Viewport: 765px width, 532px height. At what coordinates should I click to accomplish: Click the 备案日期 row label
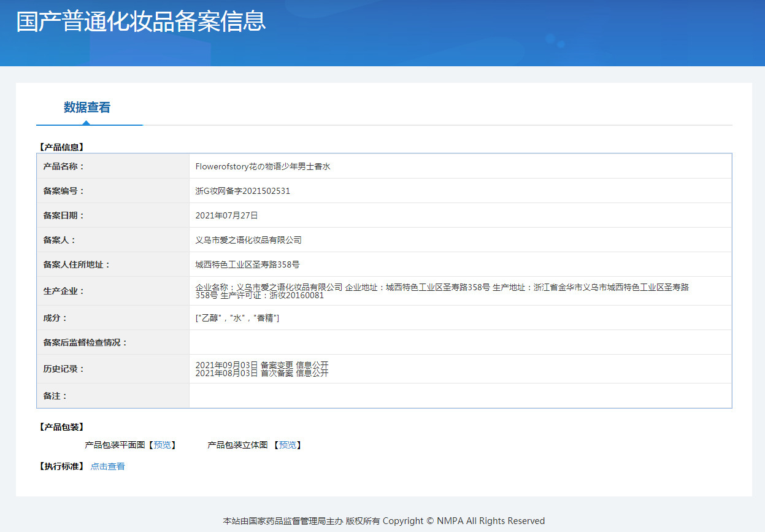coord(64,215)
